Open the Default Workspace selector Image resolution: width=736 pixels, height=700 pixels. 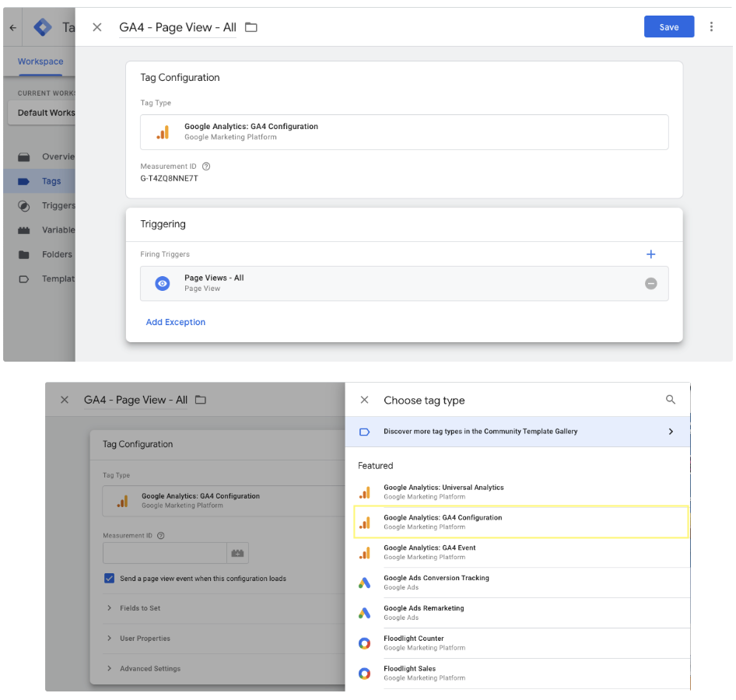[x=42, y=113]
